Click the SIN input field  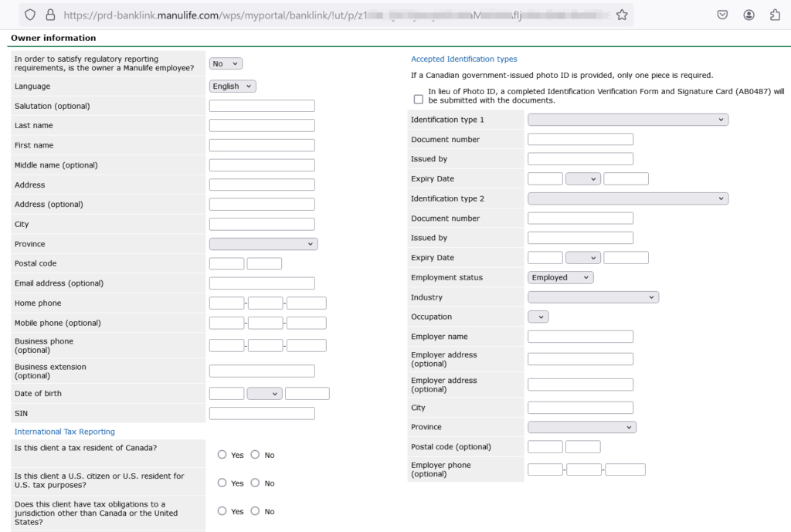pyautogui.click(x=262, y=413)
